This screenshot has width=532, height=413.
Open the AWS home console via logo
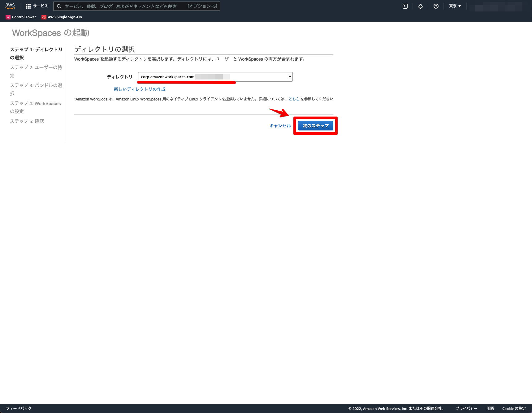tap(10, 6)
